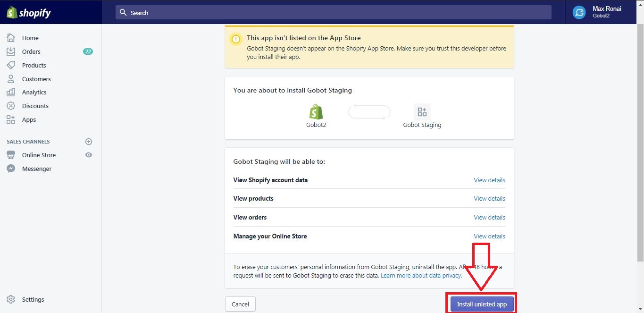Click the SALES CHANNELS heading
Image resolution: width=644 pixels, height=313 pixels.
click(28, 142)
